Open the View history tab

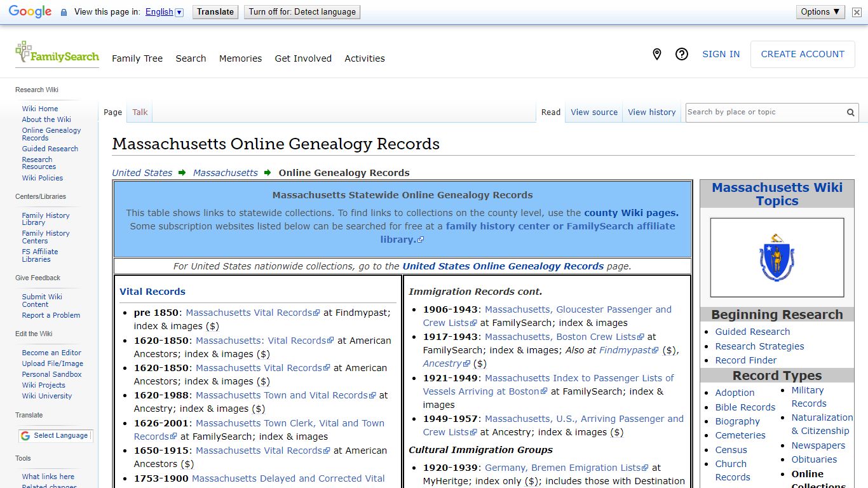[652, 112]
